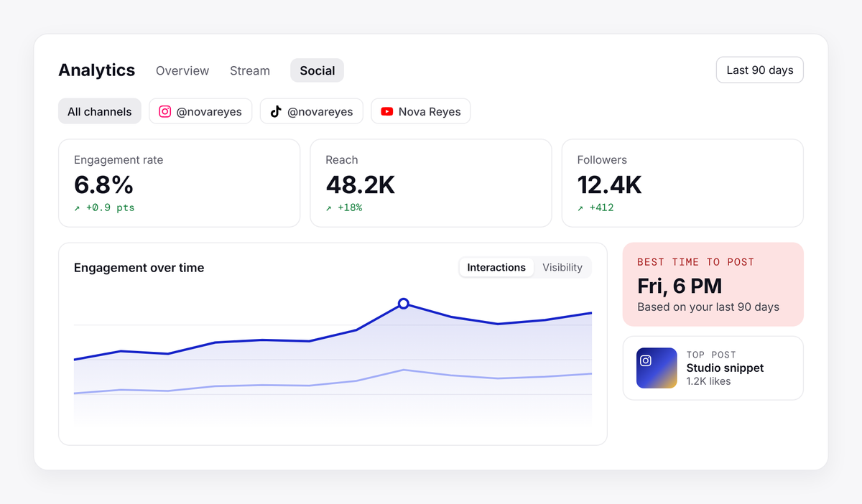Click the +412 change text
Screen dimensions: 862x504
[x=601, y=208]
